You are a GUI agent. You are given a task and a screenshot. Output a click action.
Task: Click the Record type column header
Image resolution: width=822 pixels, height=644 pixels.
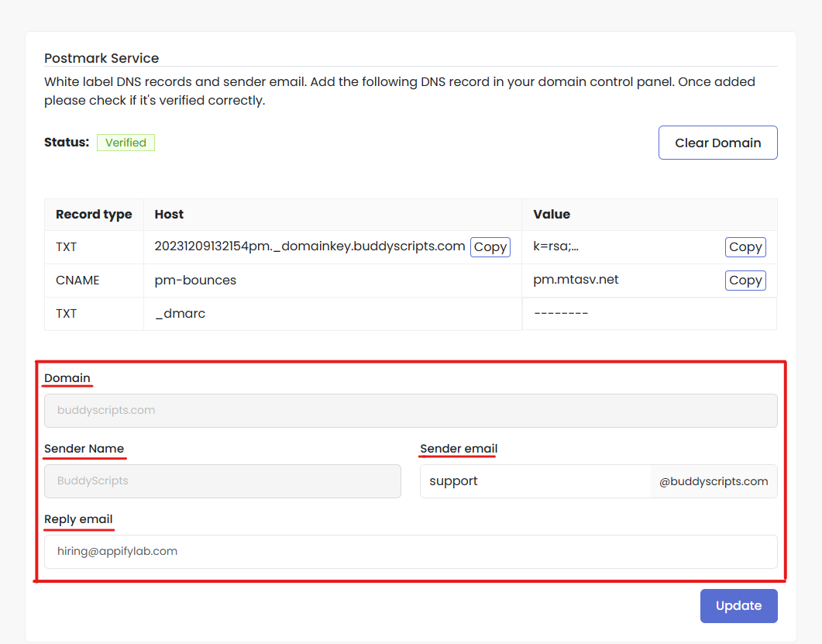(x=94, y=215)
